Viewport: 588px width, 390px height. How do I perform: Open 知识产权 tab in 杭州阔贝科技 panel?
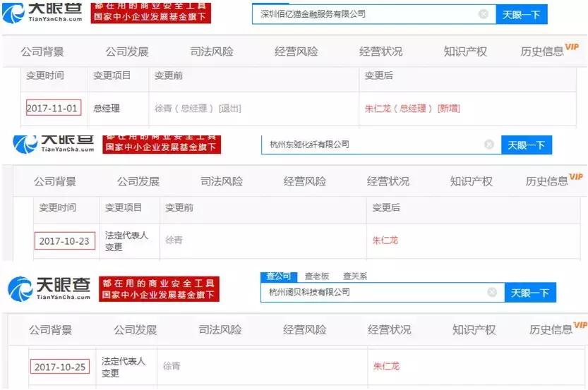coord(474,330)
